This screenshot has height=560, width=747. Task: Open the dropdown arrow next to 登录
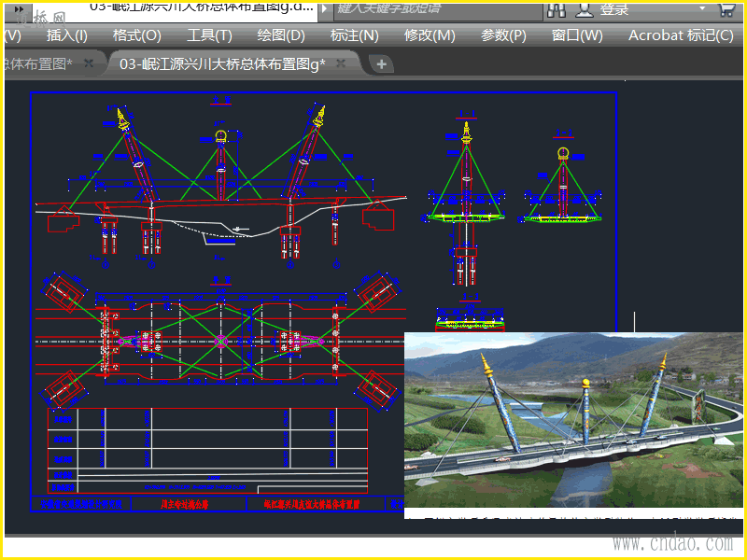[x=702, y=8]
